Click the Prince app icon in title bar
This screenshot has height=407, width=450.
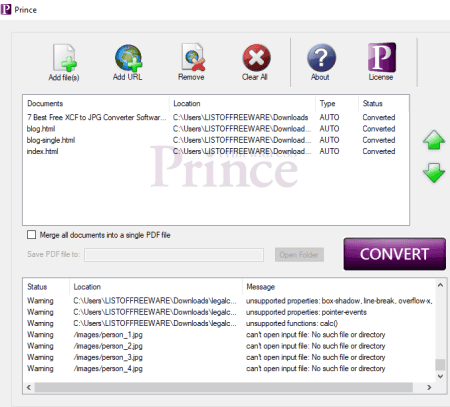tap(6, 9)
